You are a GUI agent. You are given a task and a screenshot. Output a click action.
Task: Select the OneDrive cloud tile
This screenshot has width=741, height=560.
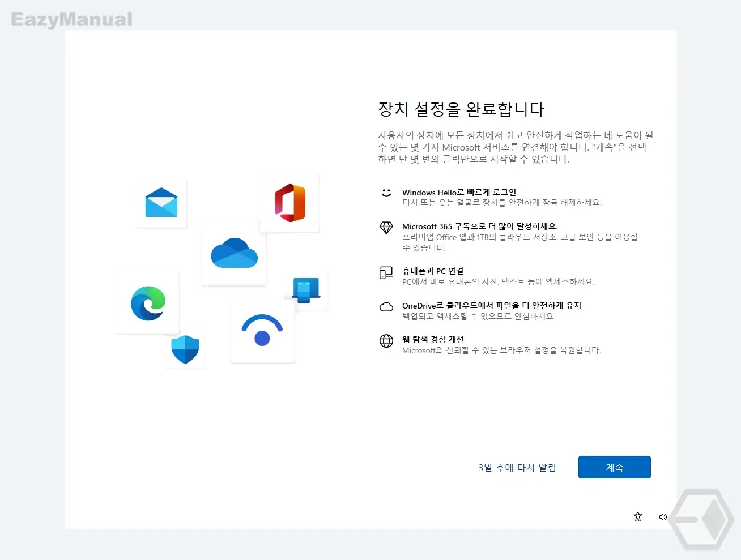[234, 253]
